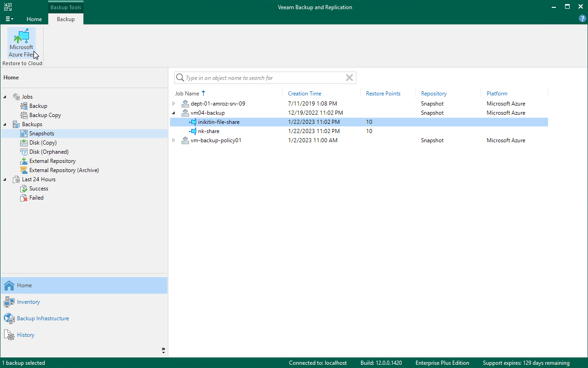Clear the search box with the X
The image size is (588, 368).
[x=349, y=78]
